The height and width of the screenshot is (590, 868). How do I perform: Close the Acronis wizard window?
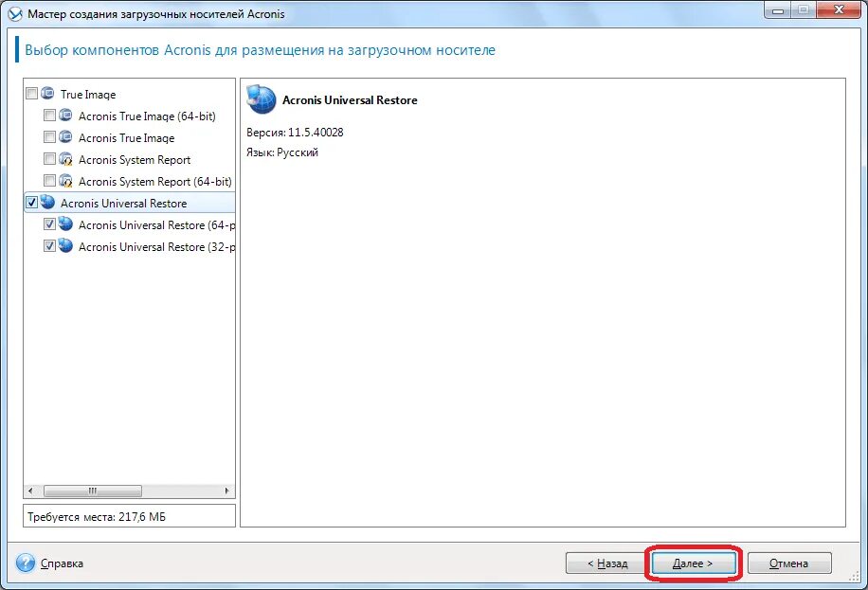tap(839, 10)
